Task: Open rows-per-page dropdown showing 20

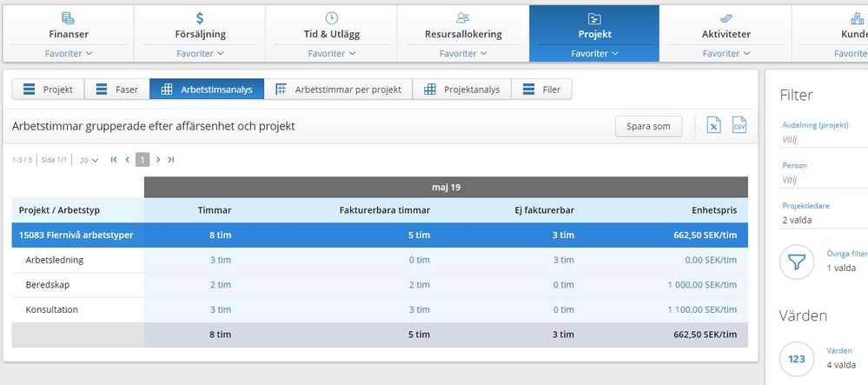Action: (89, 160)
